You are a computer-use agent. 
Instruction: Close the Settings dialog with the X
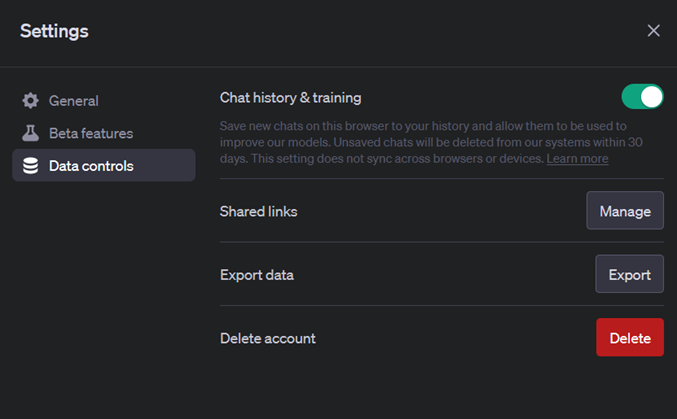click(653, 31)
